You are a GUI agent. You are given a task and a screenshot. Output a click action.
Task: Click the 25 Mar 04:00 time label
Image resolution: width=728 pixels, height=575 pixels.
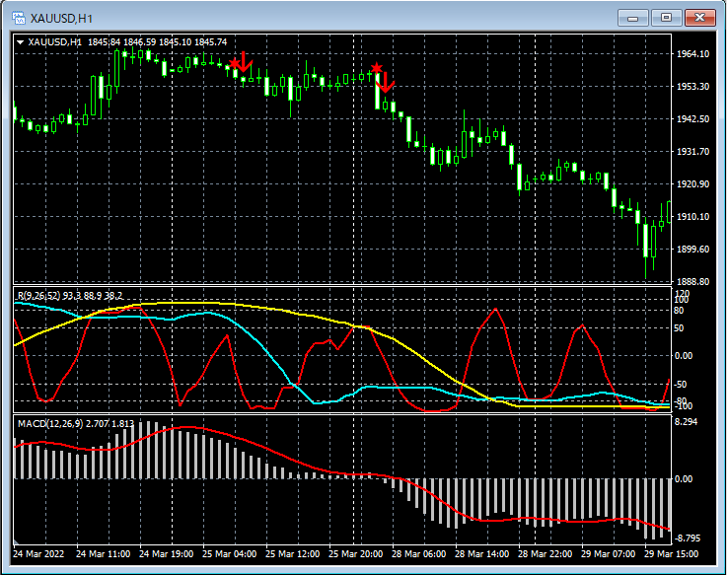click(230, 554)
